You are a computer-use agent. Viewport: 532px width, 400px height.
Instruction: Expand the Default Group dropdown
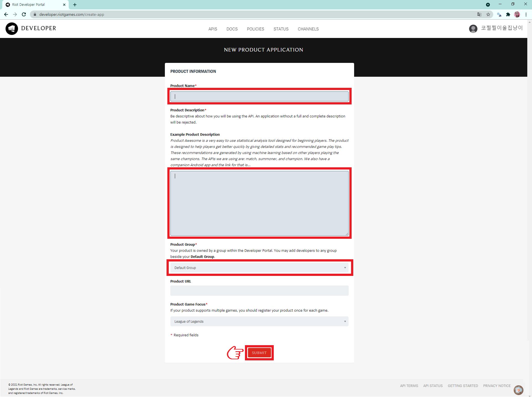tap(259, 268)
